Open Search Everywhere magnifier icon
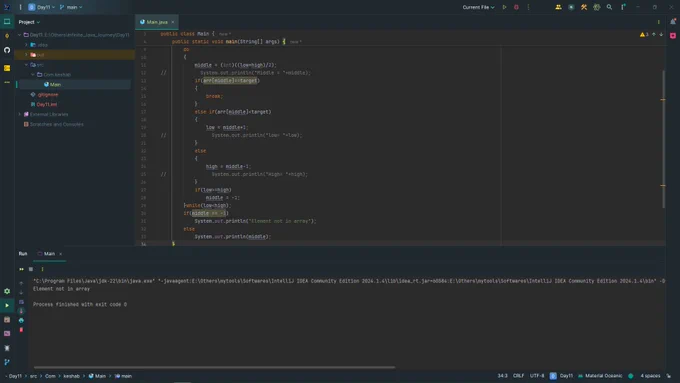The image size is (680, 383). point(609,7)
